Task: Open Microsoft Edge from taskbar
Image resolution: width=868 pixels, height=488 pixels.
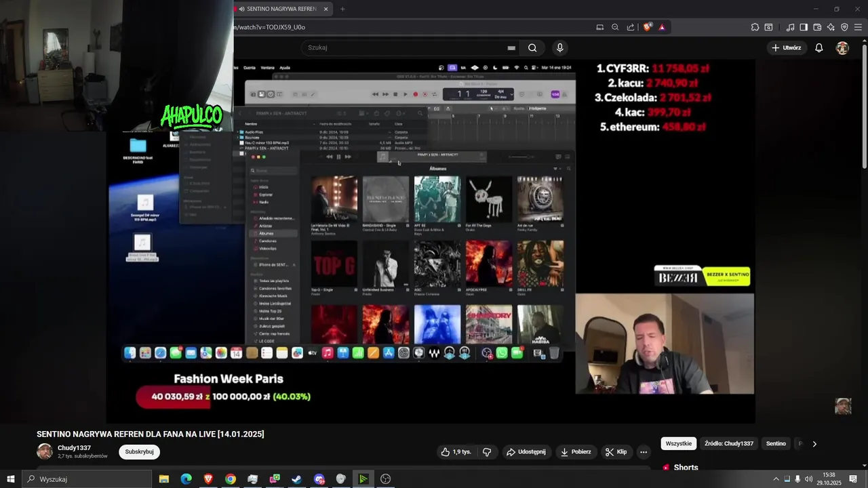Action: (186, 479)
